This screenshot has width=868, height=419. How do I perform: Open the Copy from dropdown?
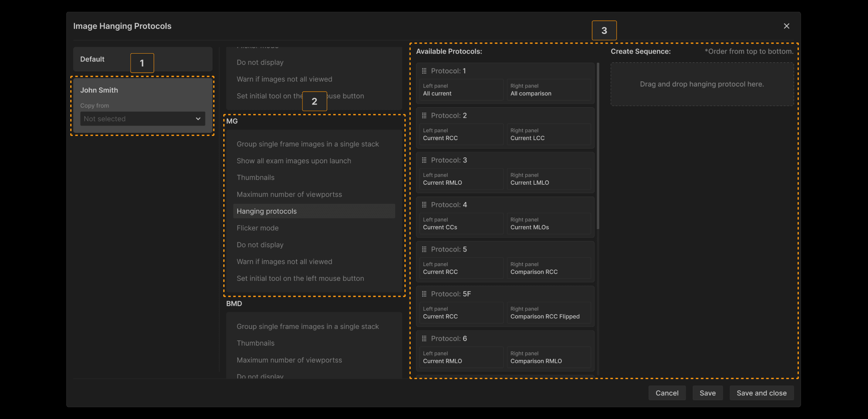(142, 119)
